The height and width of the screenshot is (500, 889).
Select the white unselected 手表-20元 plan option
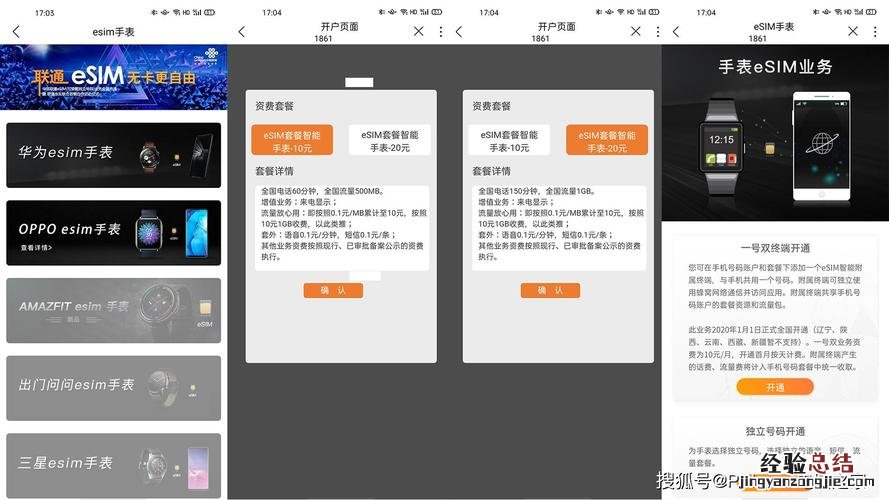(389, 140)
